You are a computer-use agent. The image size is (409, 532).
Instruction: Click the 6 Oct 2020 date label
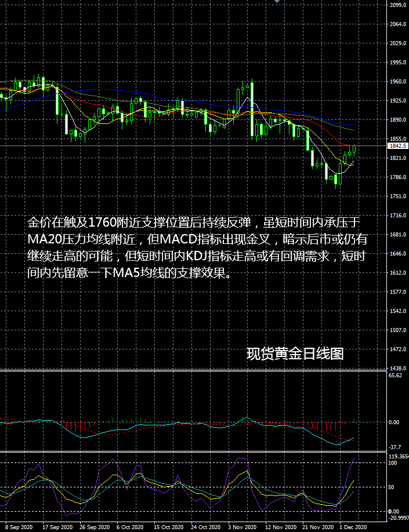pos(131,527)
